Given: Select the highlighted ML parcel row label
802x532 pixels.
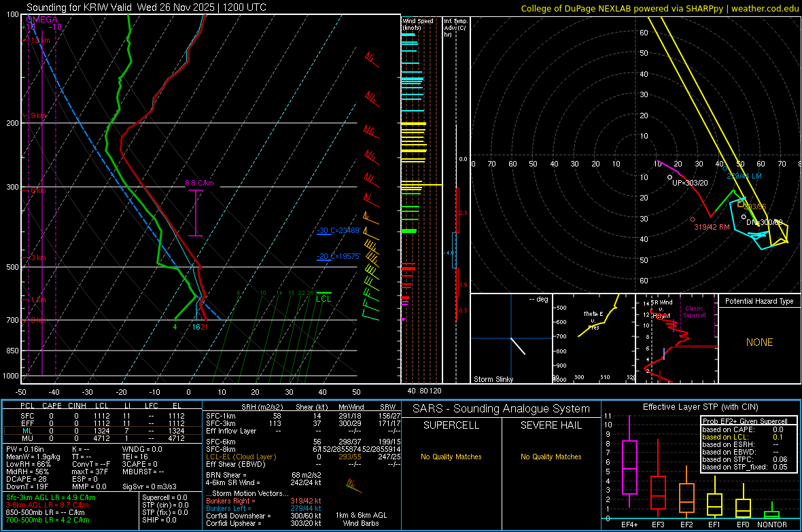Looking at the screenshot, I should 27,431.
